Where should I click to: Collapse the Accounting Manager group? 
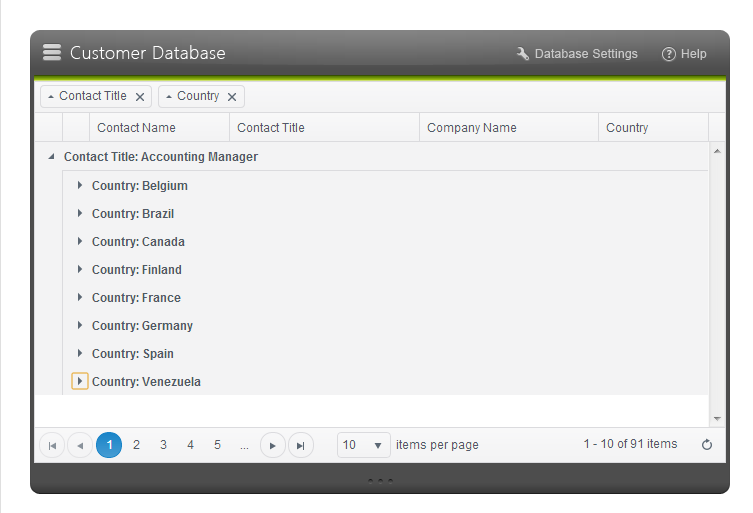point(51,157)
